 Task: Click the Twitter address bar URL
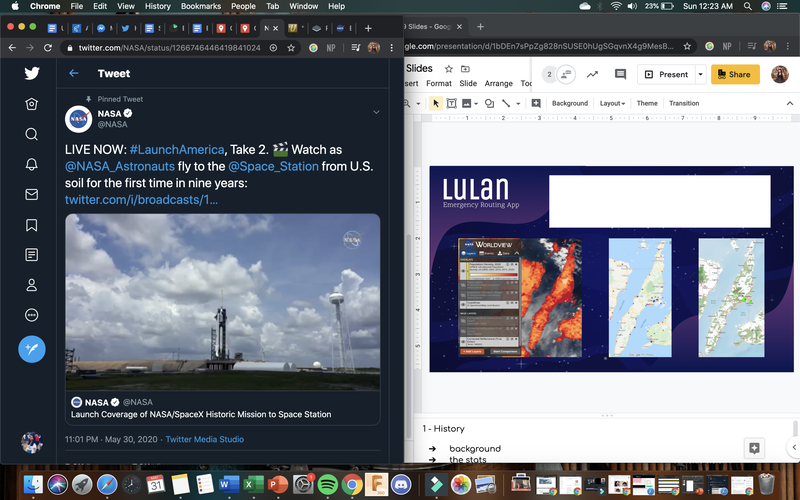[x=169, y=47]
